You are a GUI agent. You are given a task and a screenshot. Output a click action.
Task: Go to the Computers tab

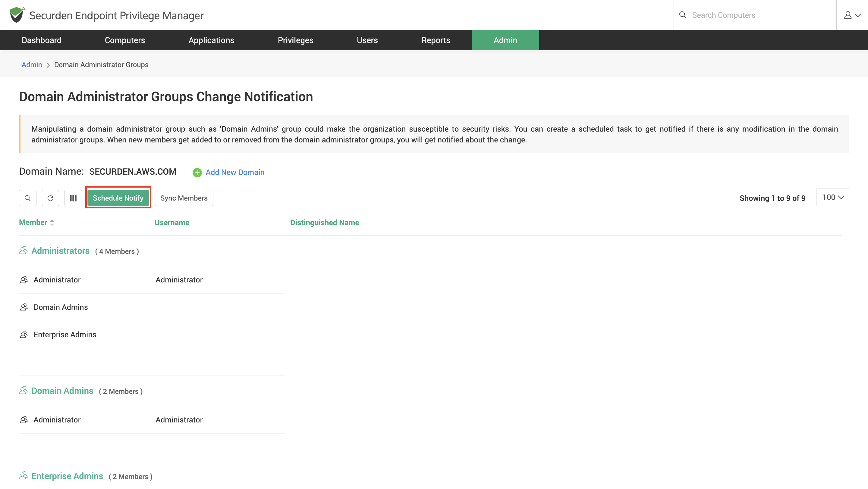[x=125, y=40]
